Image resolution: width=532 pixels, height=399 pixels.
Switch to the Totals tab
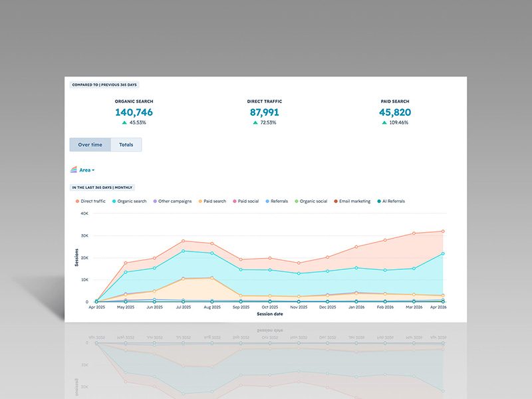pyautogui.click(x=126, y=144)
